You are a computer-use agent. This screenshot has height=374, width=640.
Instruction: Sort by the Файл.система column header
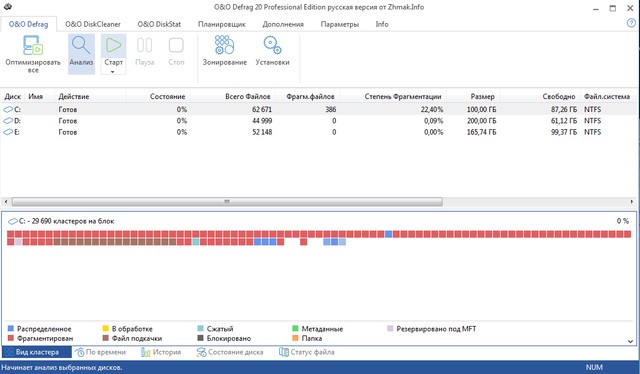[607, 97]
